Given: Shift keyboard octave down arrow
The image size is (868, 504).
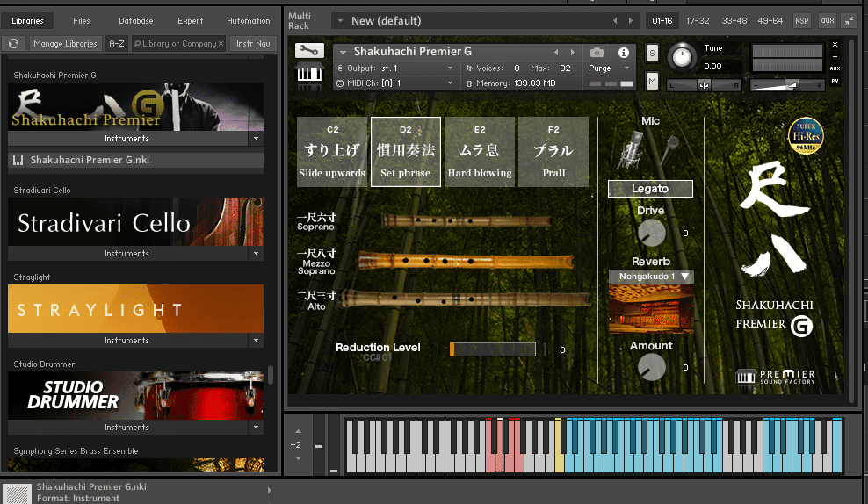Looking at the screenshot, I should 299,458.
